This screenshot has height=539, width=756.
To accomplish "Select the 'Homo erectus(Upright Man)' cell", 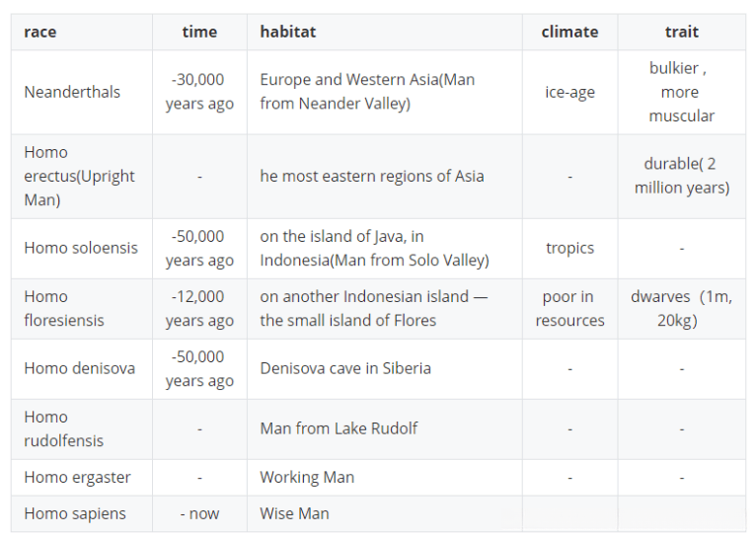I will coord(79,176).
